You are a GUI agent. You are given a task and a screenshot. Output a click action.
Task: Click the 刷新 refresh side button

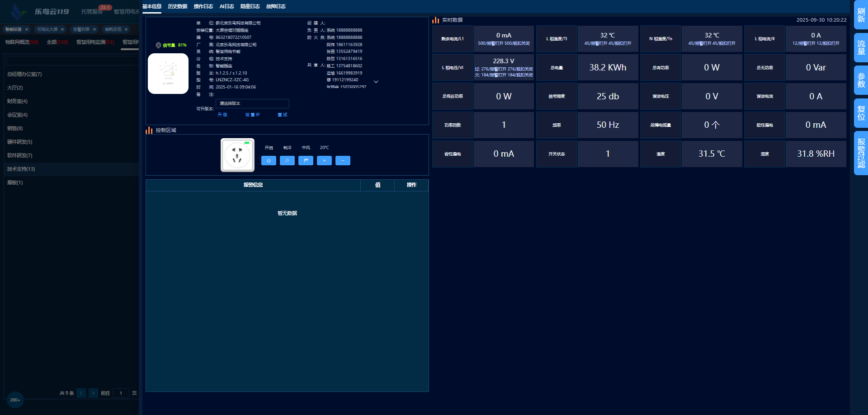861,15
